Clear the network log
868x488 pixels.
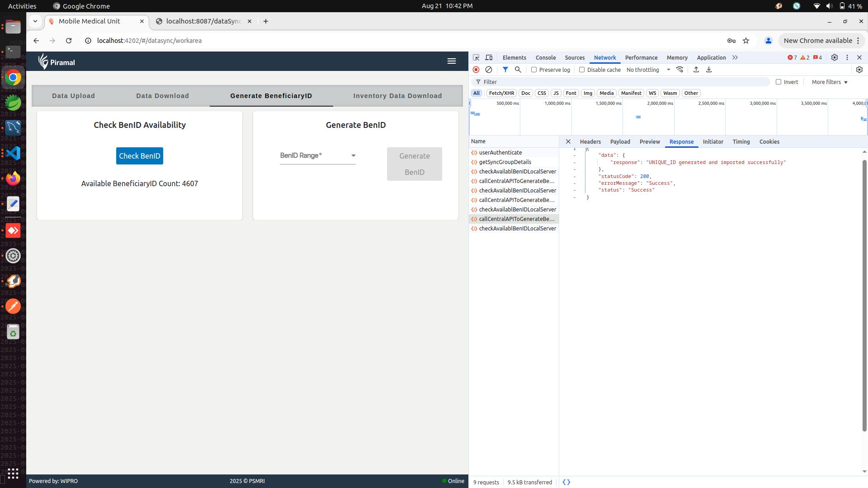(489, 70)
